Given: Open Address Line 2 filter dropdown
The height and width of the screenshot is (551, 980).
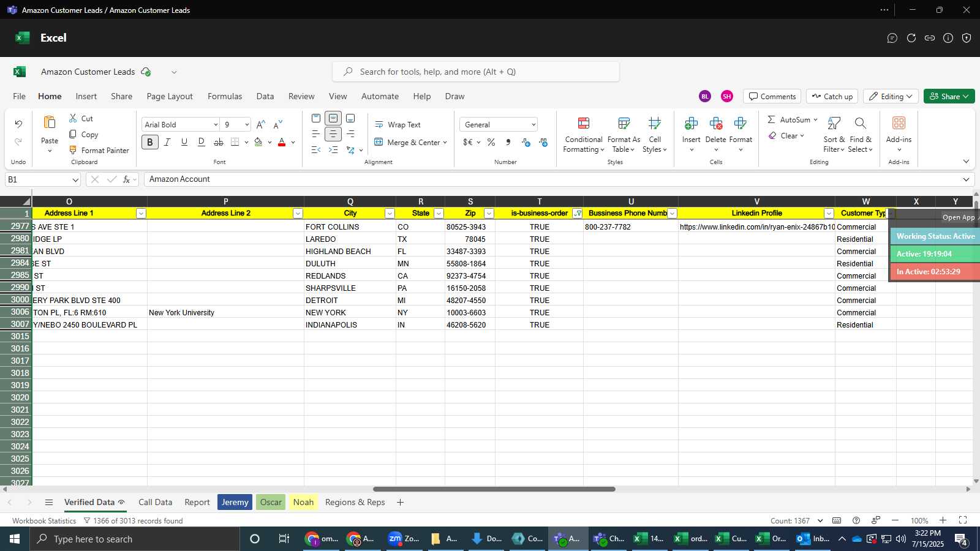Looking at the screenshot, I should (298, 213).
